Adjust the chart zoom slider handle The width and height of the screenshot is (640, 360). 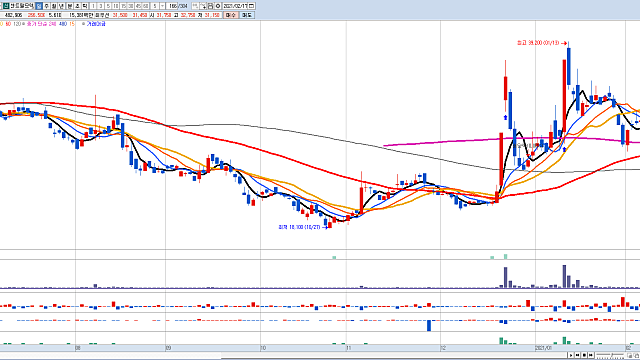[612, 355]
